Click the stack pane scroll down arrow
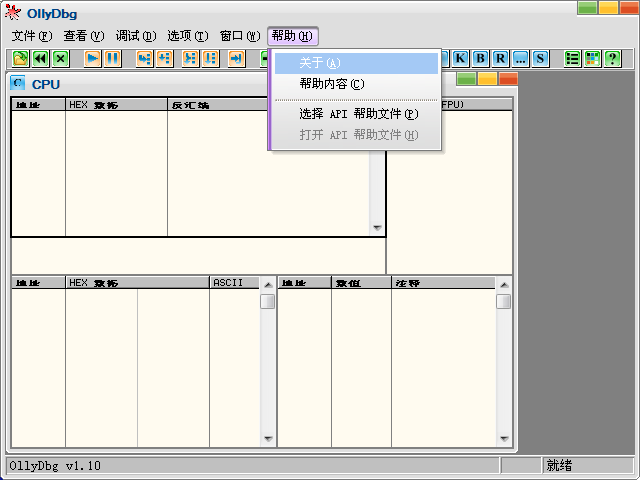Screen dimensions: 640x480 pyautogui.click(x=504, y=439)
